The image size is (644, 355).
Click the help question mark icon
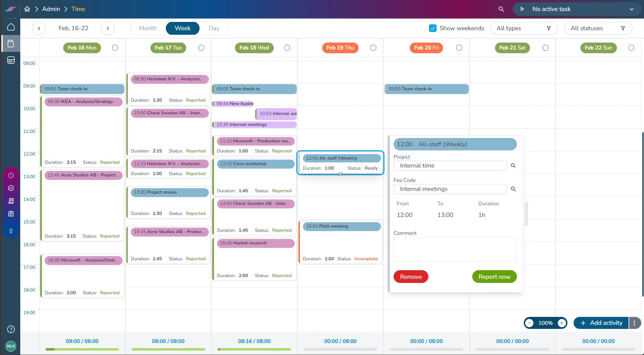pyautogui.click(x=11, y=329)
